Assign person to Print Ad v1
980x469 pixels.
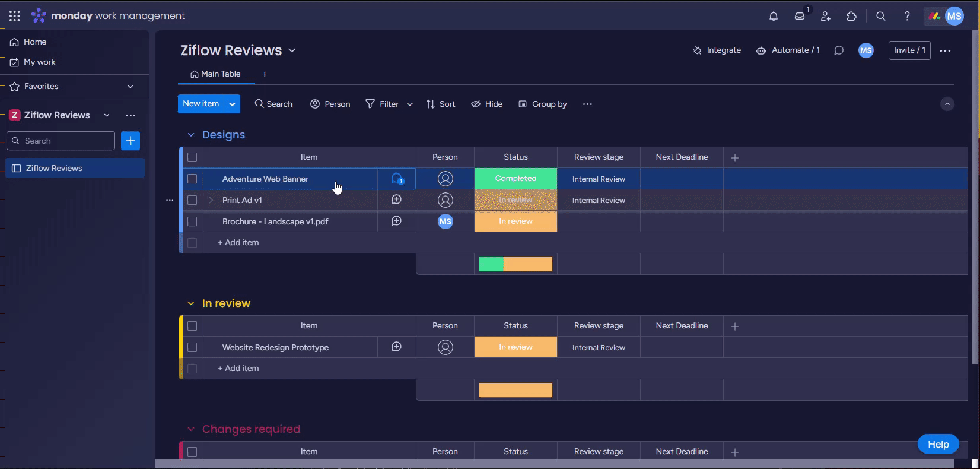[x=445, y=200]
